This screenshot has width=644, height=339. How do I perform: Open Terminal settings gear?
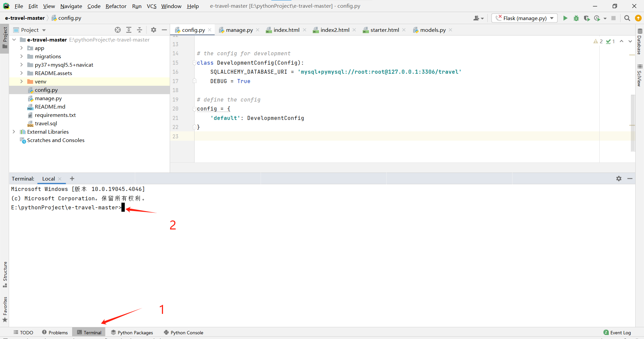[619, 179]
